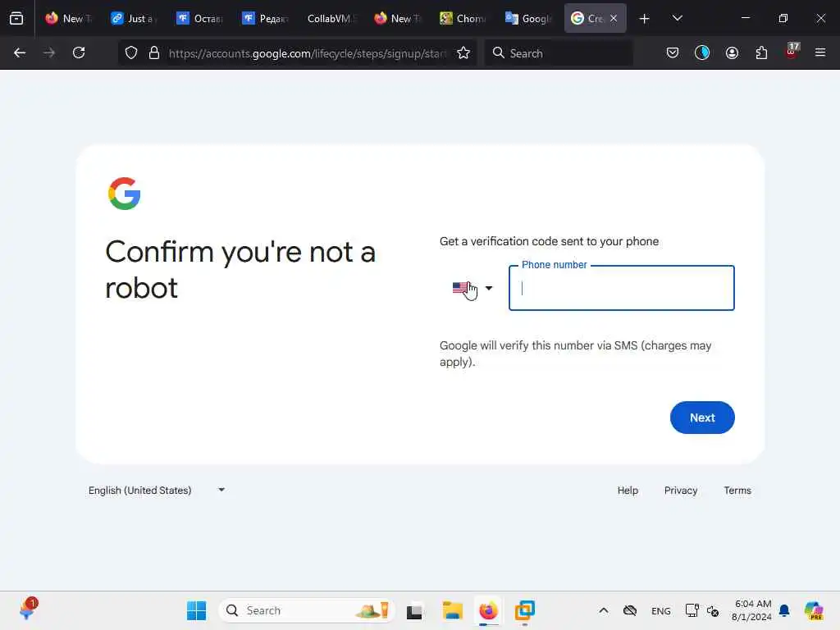Viewport: 840px width, 630px height.
Task: Open Copilot preview icon on taskbar
Action: coord(814,610)
